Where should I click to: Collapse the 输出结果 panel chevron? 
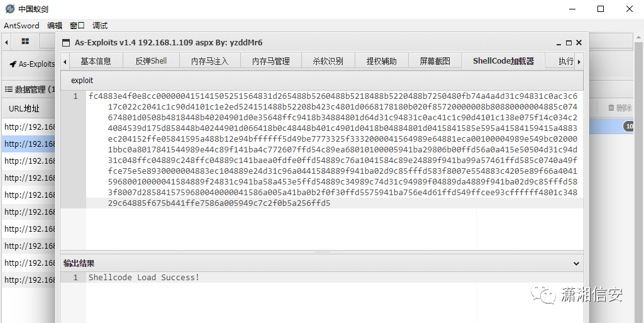click(x=576, y=264)
